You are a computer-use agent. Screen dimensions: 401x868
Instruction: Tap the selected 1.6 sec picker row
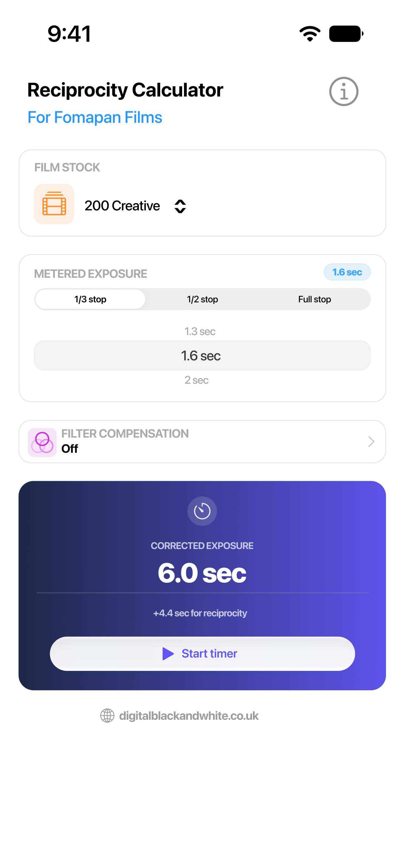coord(202,356)
